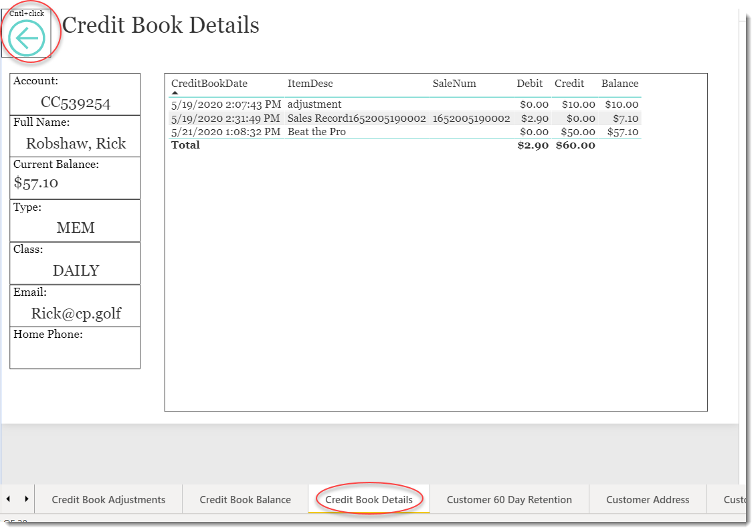Click sale number 1652005190002 in SaleNum column
Screen dimensions: 756x532
(x=471, y=118)
